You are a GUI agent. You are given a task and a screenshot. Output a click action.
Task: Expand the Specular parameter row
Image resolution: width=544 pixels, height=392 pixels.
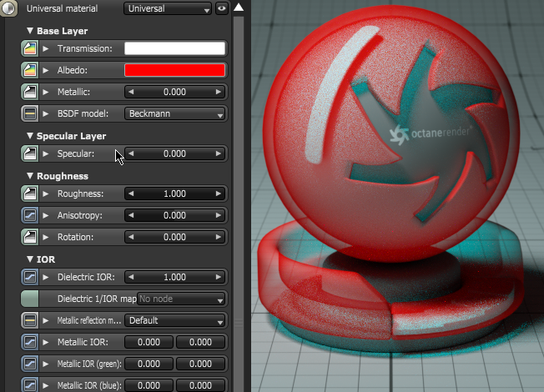46,153
